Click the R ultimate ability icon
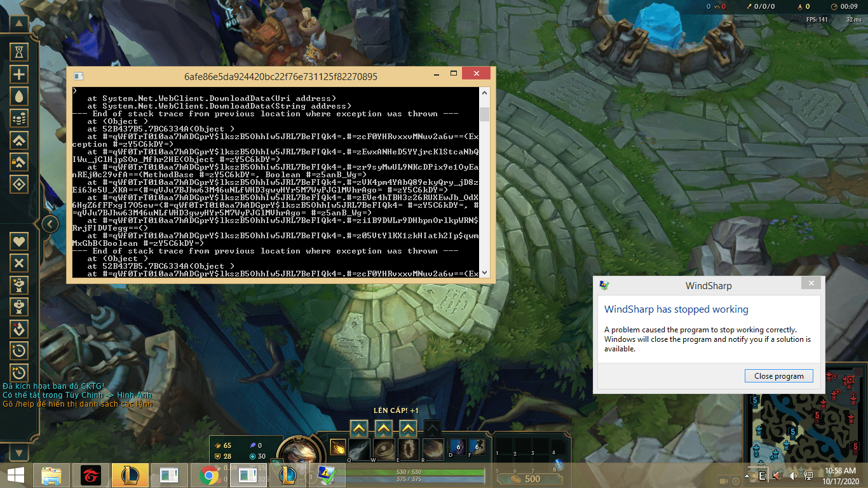This screenshot has width=868, height=488. click(433, 449)
